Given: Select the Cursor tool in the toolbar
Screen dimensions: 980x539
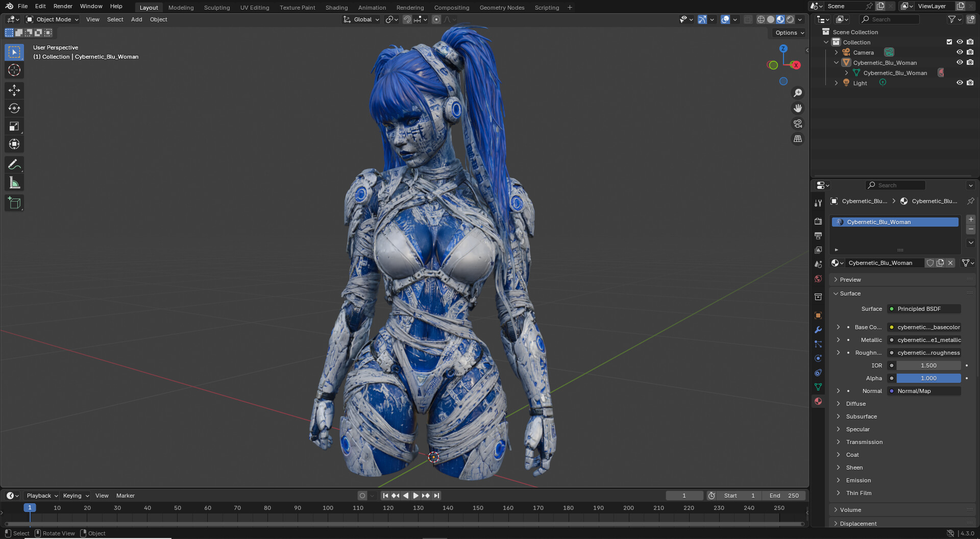Looking at the screenshot, I should tap(14, 70).
